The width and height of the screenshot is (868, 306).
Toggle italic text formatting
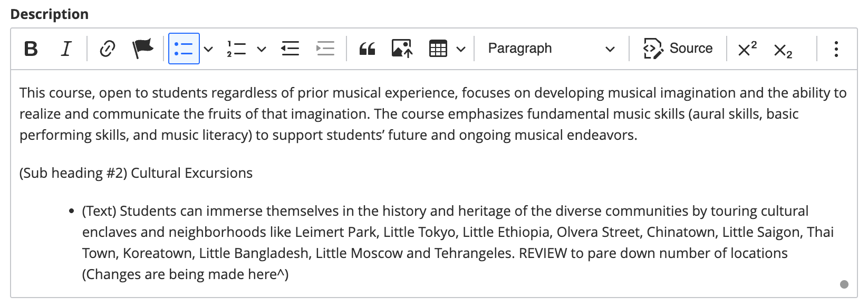tap(66, 49)
